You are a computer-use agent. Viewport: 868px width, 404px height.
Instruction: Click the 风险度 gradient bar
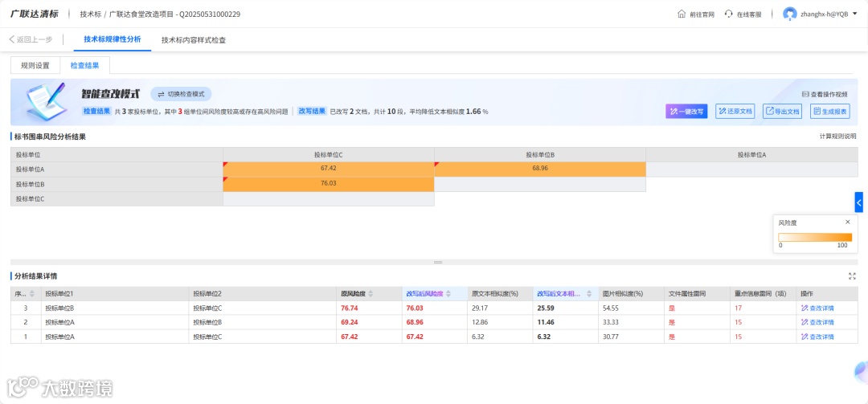tap(815, 237)
